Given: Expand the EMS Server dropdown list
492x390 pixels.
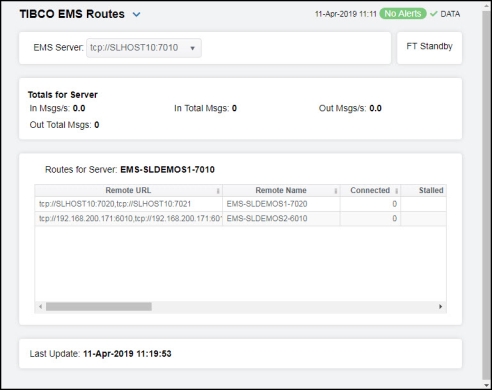Looking at the screenshot, I should (x=144, y=48).
